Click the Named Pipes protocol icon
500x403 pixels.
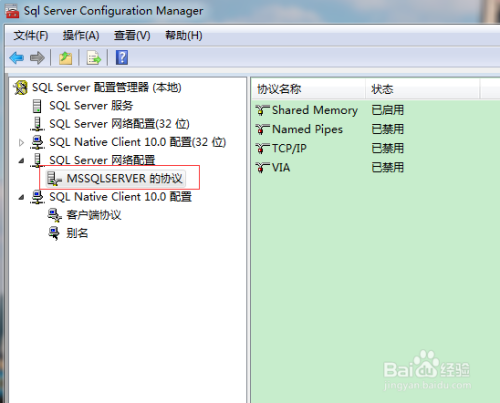click(263, 129)
